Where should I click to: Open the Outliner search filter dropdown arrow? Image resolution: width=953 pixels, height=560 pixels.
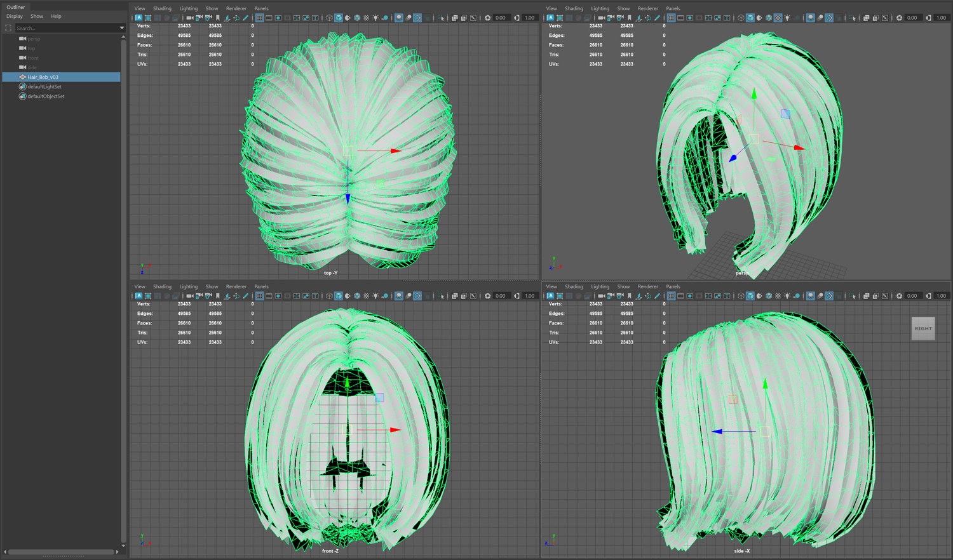click(x=121, y=28)
